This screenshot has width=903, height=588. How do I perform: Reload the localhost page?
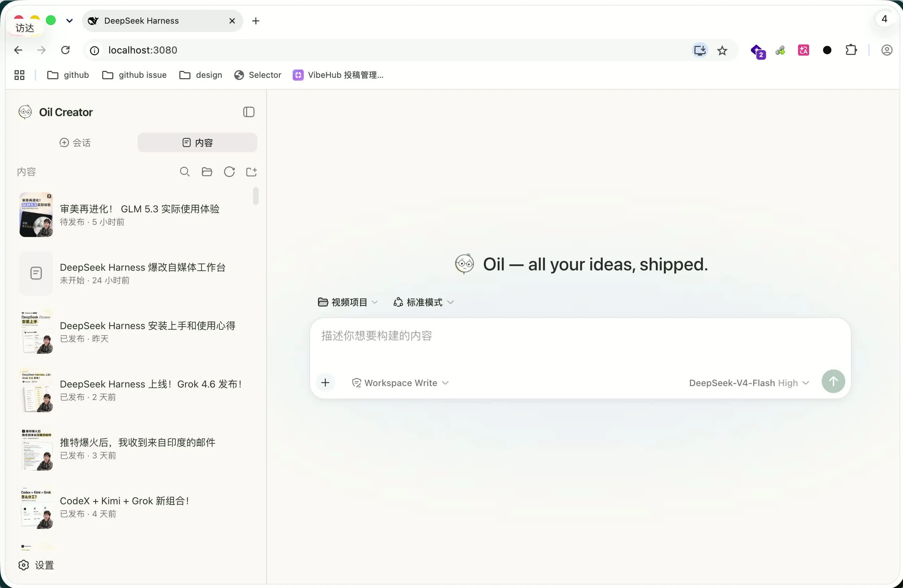tap(65, 50)
